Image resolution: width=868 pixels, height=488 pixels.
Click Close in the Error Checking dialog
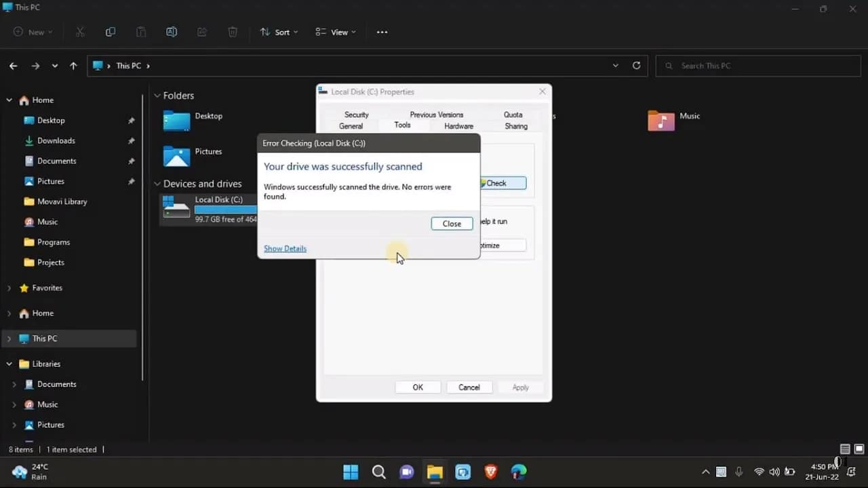[x=452, y=223]
